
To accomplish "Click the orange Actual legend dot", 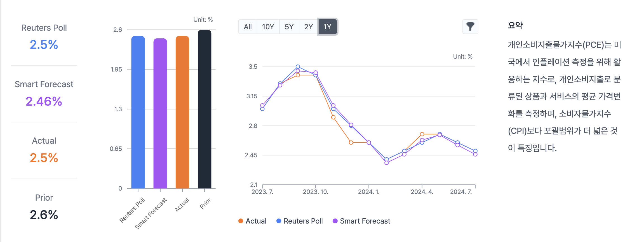I will click(241, 221).
